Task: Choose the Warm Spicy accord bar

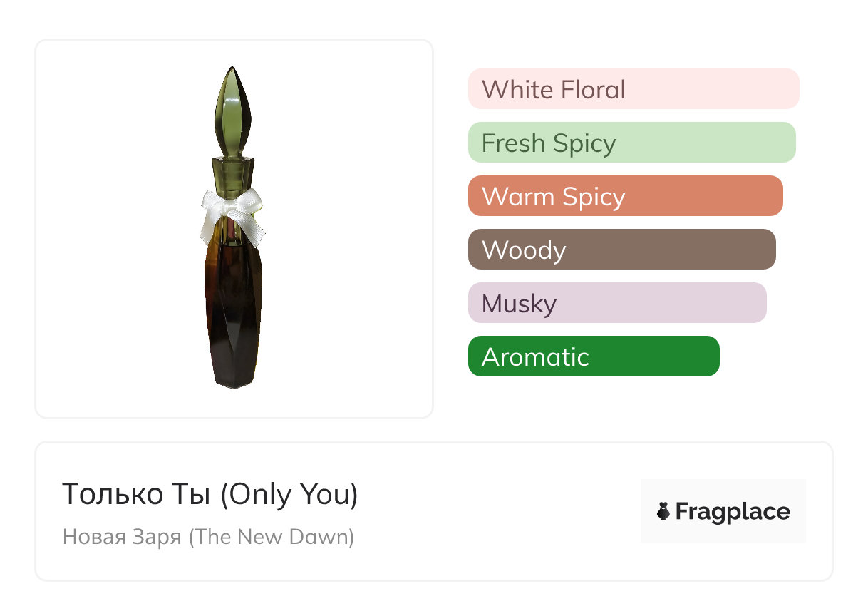Action: click(x=625, y=196)
